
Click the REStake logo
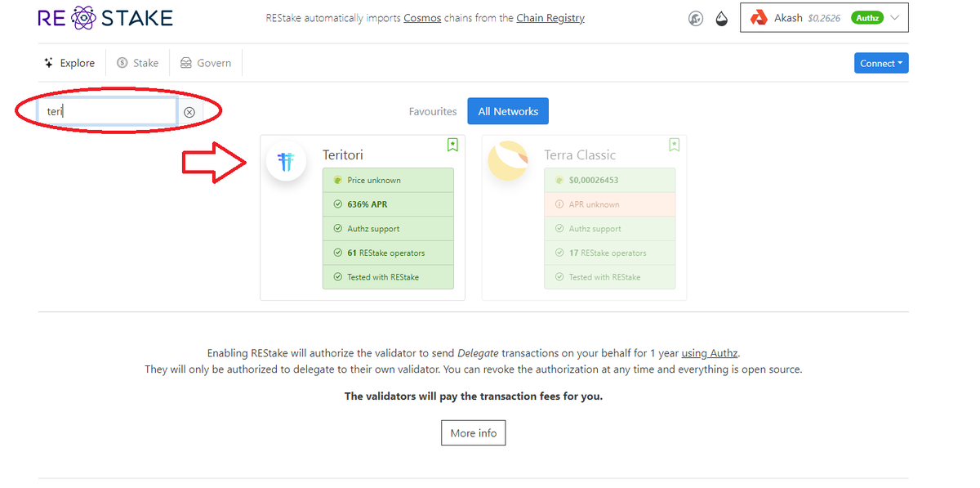105,17
